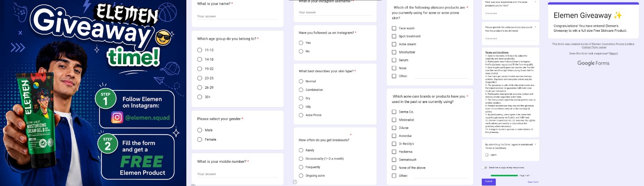The width and height of the screenshot is (644, 186).
Task: Check the Dermatouch brand box
Action: [x=394, y=160]
